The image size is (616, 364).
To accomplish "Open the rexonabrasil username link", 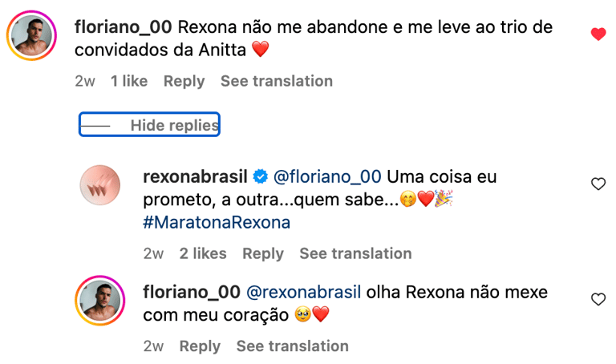I will pos(195,176).
